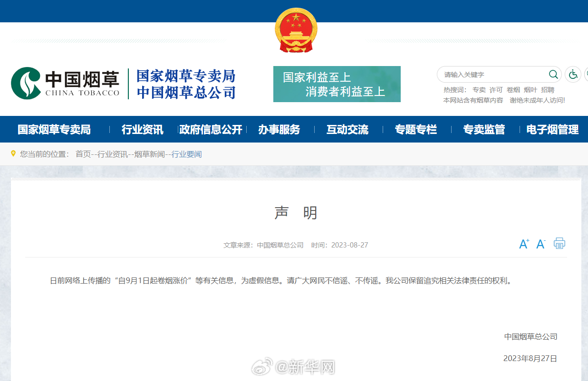This screenshot has width=588, height=381.
Task: Click the @新华网 Weibo watermark icon
Action: click(260, 368)
